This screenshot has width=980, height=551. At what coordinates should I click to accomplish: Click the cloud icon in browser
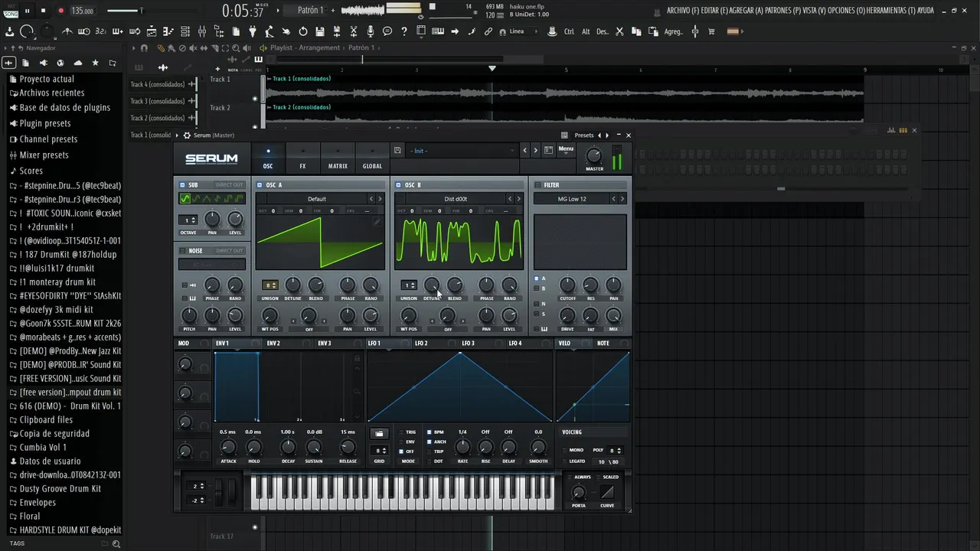[x=79, y=63]
